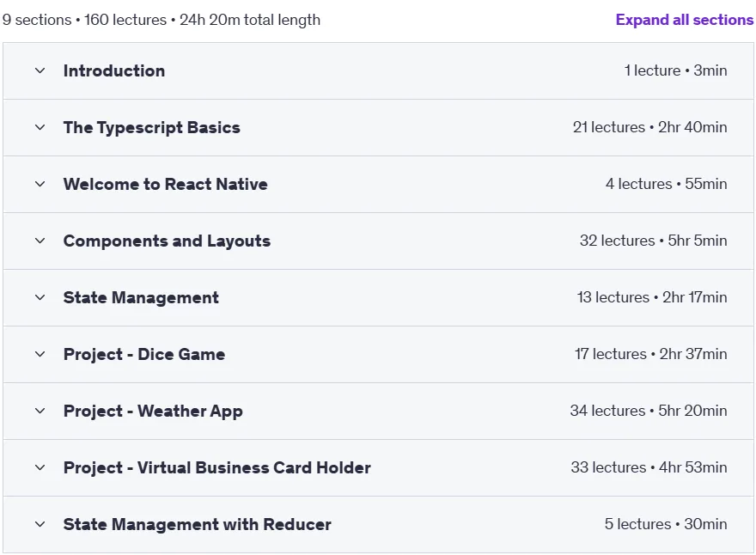Expand The Typescript Basics chevron
Image resolution: width=756 pixels, height=555 pixels.
pos(40,128)
